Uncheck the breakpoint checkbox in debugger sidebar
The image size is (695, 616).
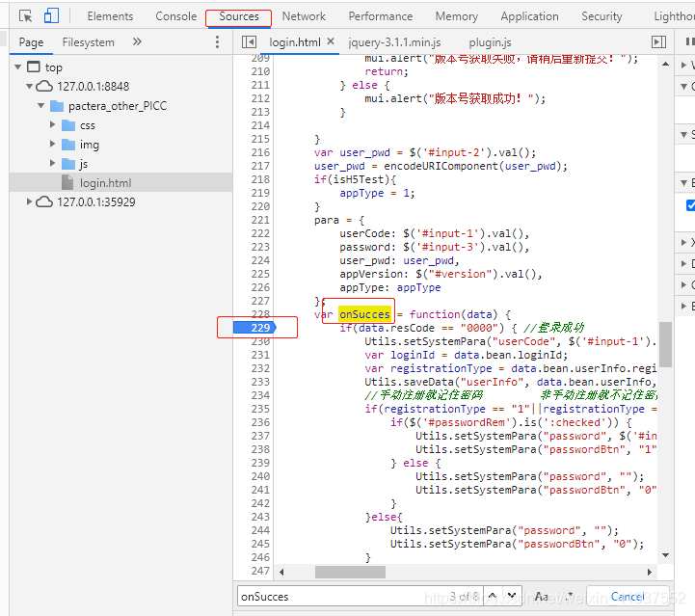tap(690, 205)
